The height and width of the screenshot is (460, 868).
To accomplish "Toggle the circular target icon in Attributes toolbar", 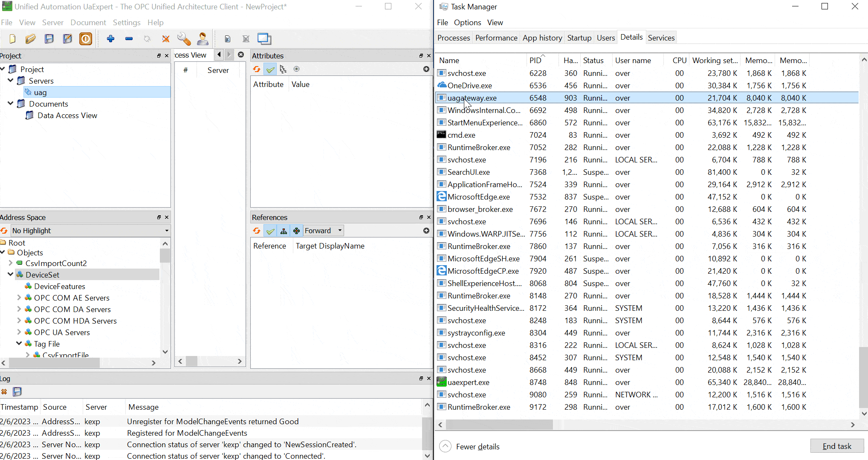I will tap(297, 69).
